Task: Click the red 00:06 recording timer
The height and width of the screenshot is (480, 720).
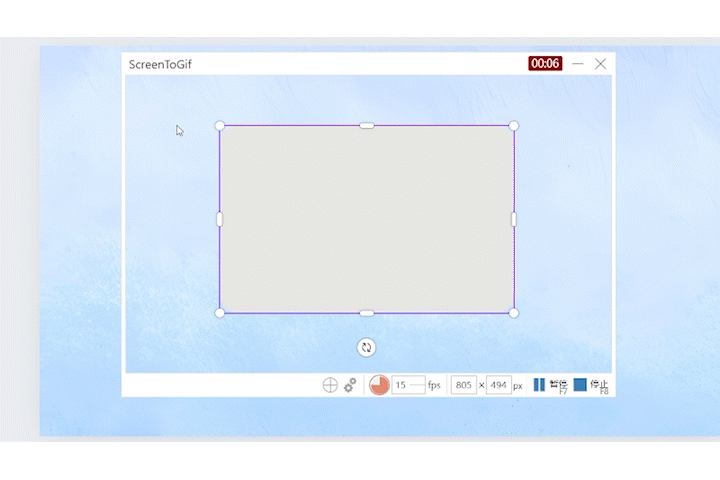Action: pos(545,64)
